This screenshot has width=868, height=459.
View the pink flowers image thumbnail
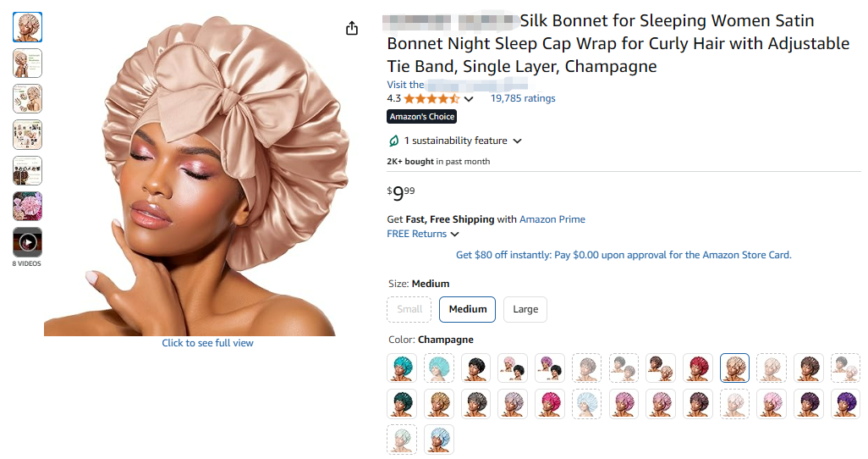tap(27, 207)
